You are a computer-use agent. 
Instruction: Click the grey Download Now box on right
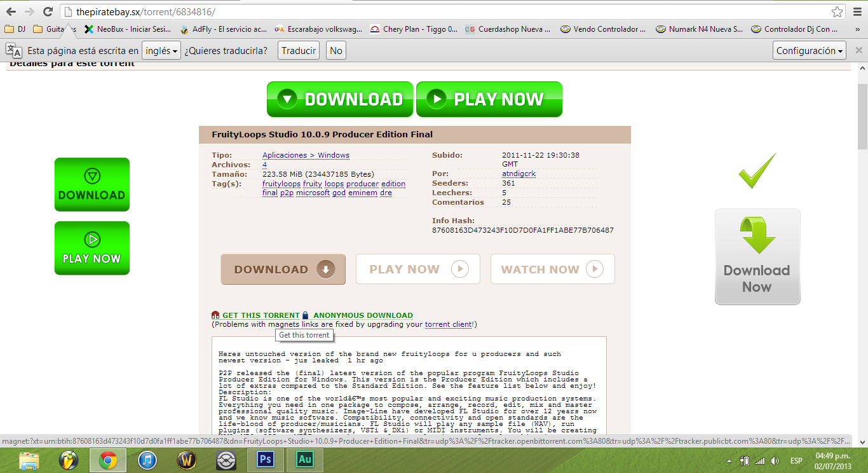click(757, 257)
